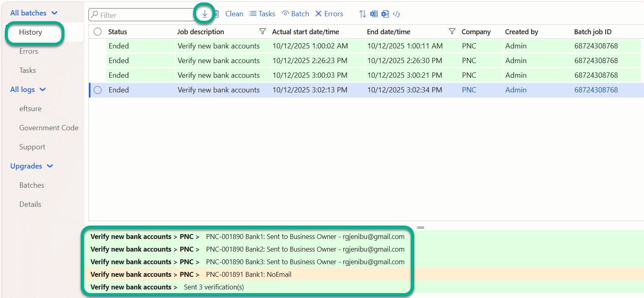The width and height of the screenshot is (644, 298).
Task: Collapse the All batches section
Action: click(x=55, y=13)
